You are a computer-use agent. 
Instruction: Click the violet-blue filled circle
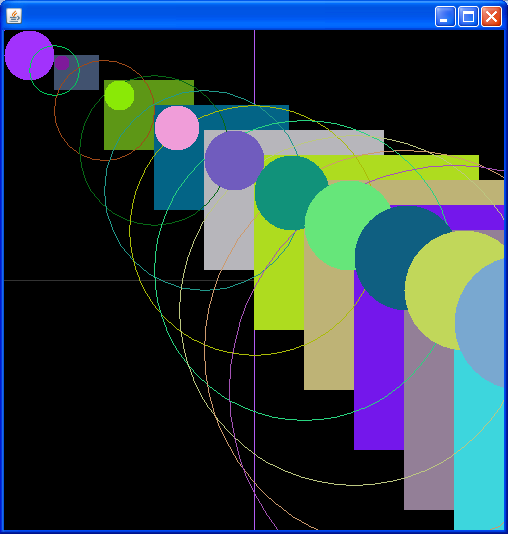coord(234,160)
